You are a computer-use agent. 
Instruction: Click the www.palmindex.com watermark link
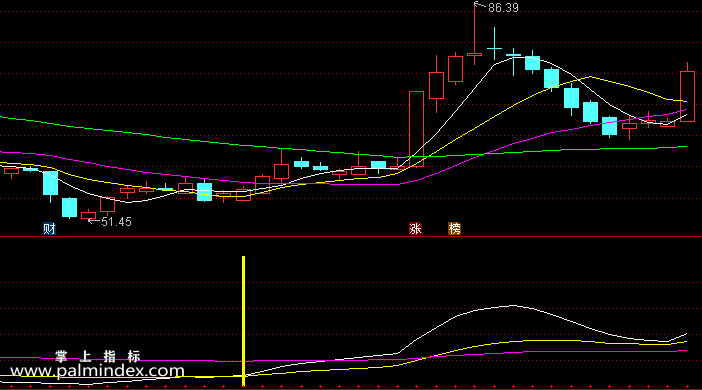click(97, 371)
